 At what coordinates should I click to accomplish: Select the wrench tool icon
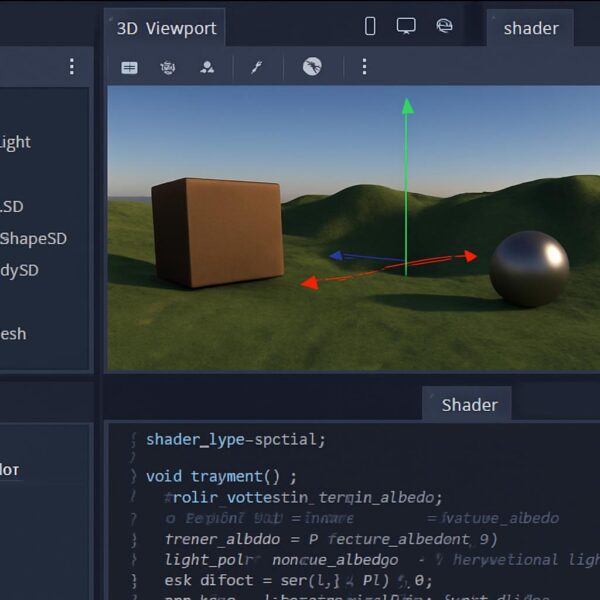(x=256, y=67)
